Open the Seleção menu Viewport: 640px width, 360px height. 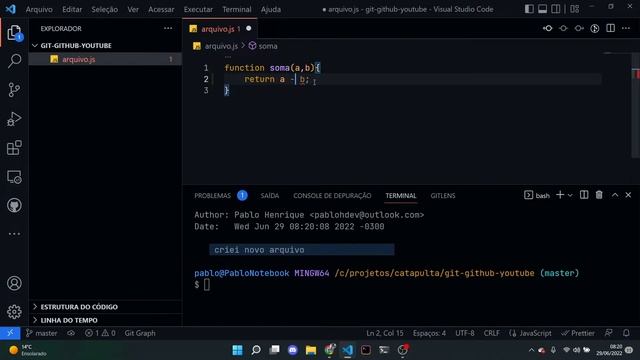click(x=104, y=9)
